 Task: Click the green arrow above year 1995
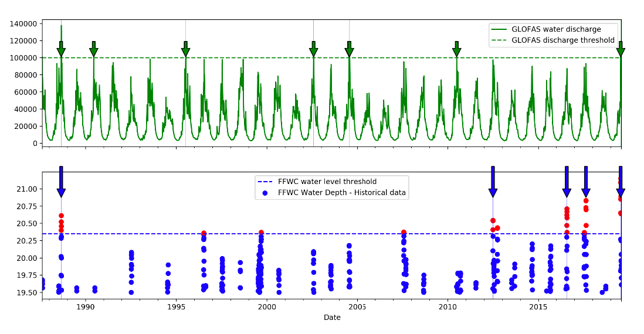(185, 50)
